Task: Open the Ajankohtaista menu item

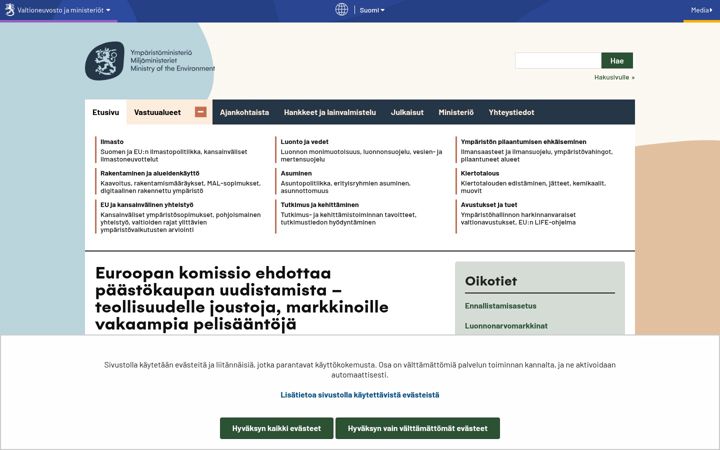Action: [244, 112]
